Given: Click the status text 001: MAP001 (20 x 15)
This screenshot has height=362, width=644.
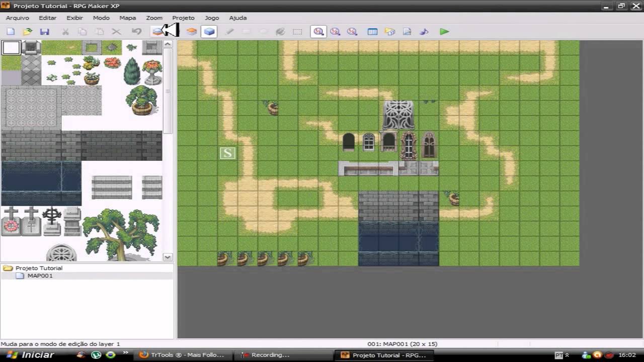Looking at the screenshot, I should [403, 344].
